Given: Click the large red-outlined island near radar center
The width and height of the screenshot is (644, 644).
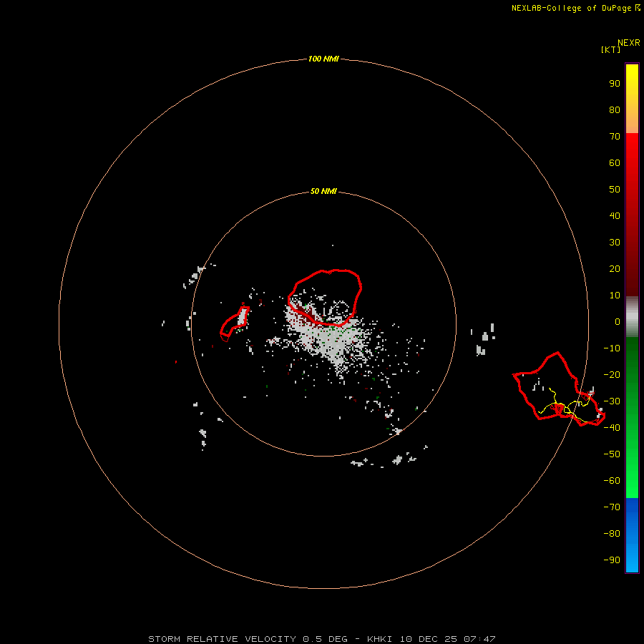Looking at the screenshot, I should (x=324, y=298).
